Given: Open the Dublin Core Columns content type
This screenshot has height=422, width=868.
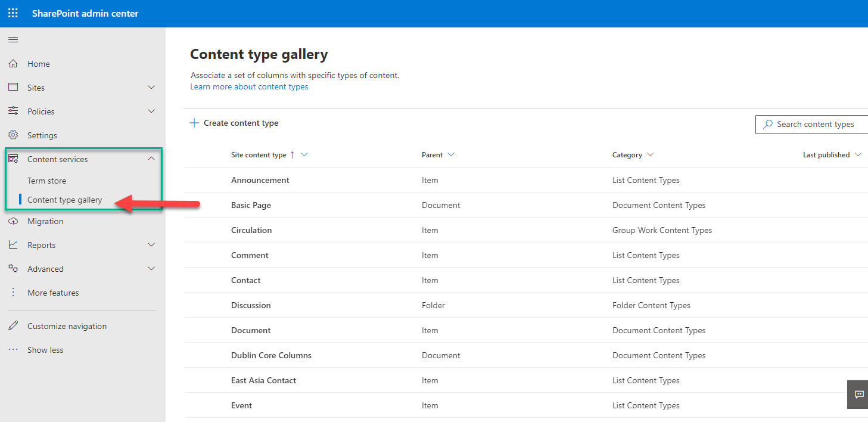Looking at the screenshot, I should click(x=271, y=355).
